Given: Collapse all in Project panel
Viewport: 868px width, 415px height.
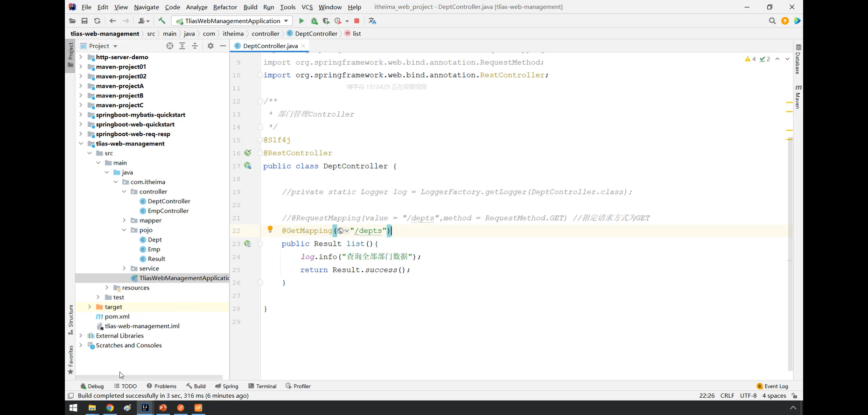Looking at the screenshot, I should click(x=195, y=46).
